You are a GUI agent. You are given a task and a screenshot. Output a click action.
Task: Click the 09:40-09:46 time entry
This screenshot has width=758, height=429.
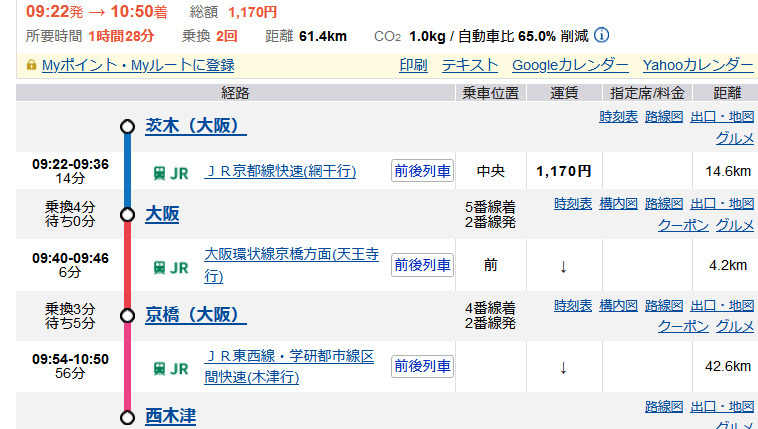tap(70, 258)
